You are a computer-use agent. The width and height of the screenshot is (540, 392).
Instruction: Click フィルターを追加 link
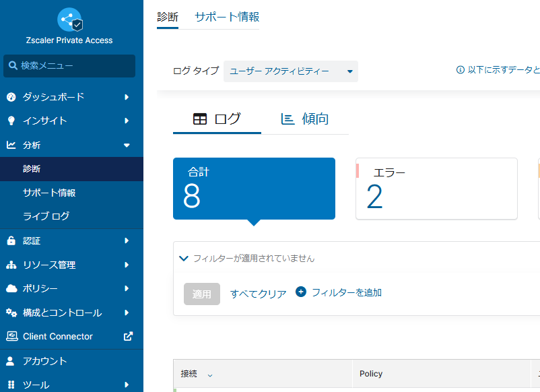pyautogui.click(x=347, y=292)
